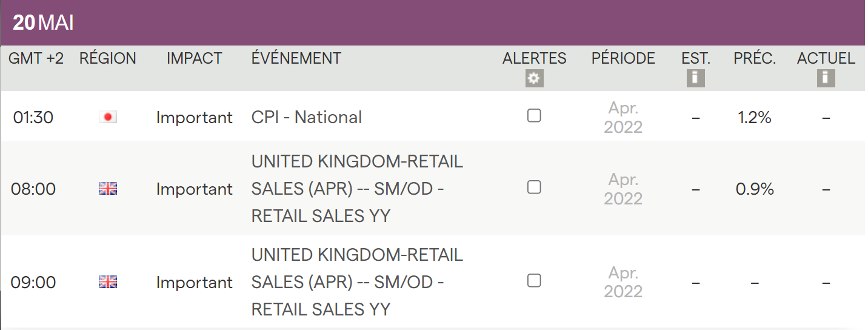Viewport: 868px width, 330px height.
Task: Open alerts settings gear icon
Action: pyautogui.click(x=534, y=79)
